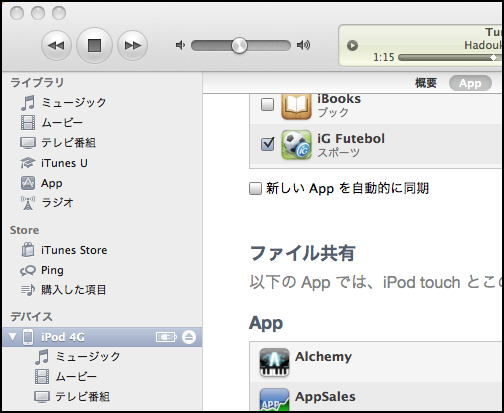The width and height of the screenshot is (504, 413).
Task: Click the iG Futebol app name
Action: point(351,138)
